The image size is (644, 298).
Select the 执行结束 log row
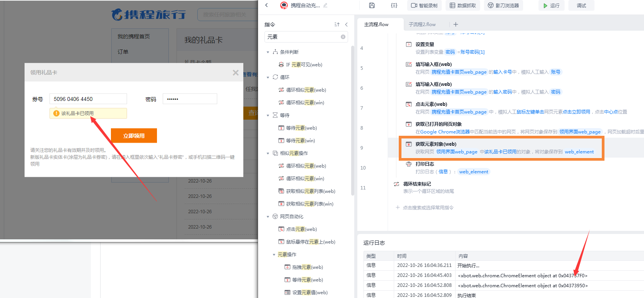[x=504, y=295]
